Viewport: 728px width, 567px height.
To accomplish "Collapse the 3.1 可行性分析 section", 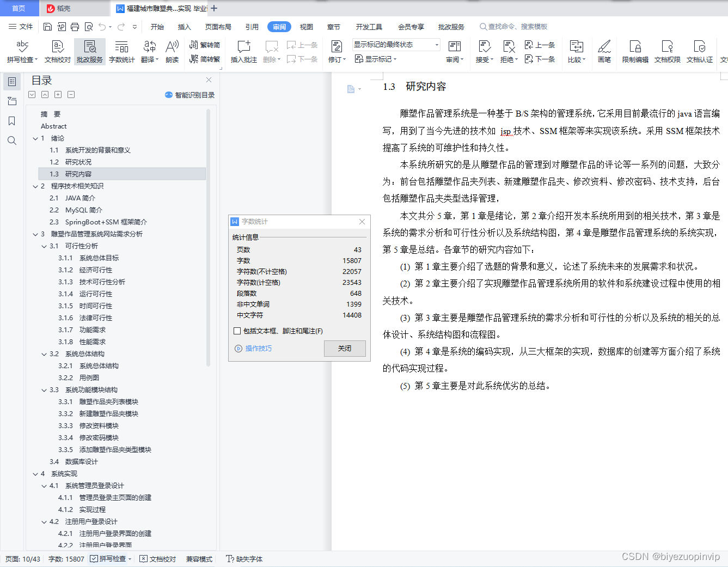I will click(44, 246).
